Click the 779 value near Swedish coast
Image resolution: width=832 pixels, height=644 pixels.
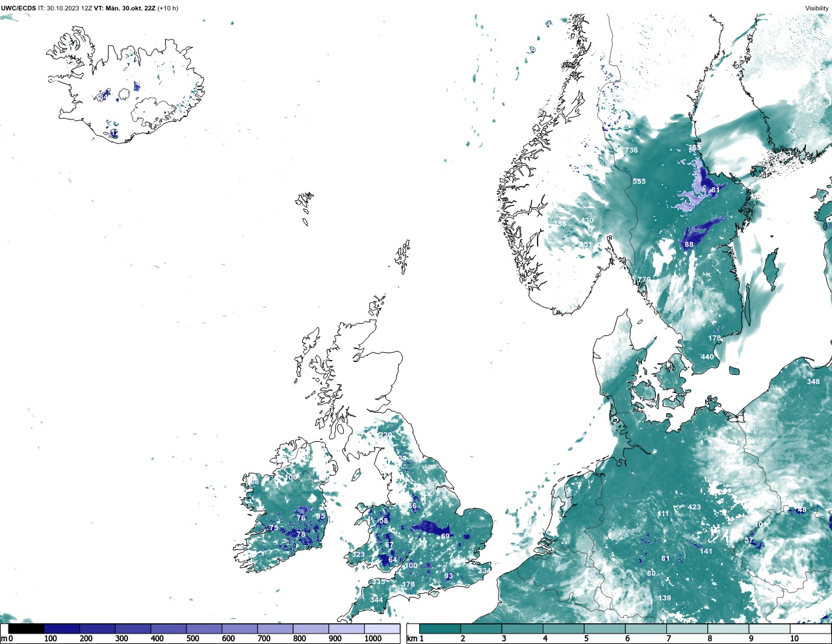tap(644, 279)
